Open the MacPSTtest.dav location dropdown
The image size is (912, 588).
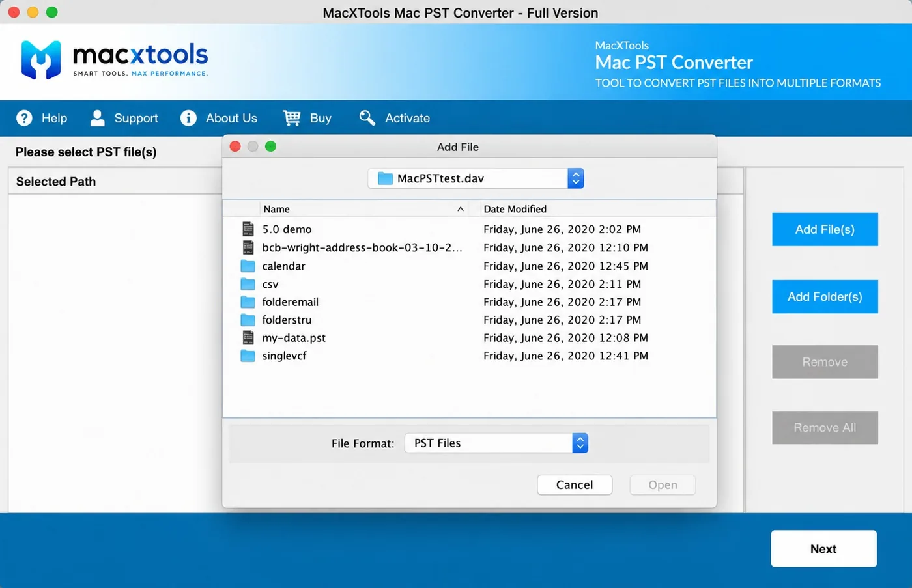476,178
